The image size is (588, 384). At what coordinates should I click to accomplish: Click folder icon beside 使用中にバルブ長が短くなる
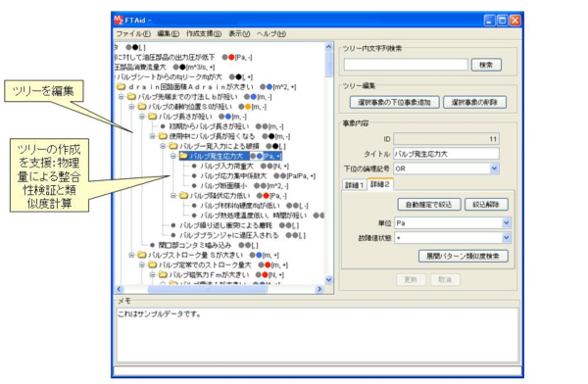(163, 136)
